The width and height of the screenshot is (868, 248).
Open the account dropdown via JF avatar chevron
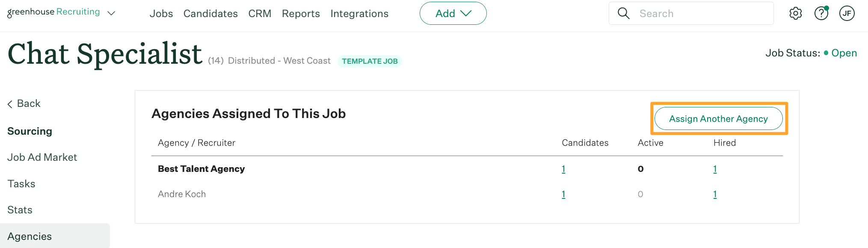tap(847, 13)
